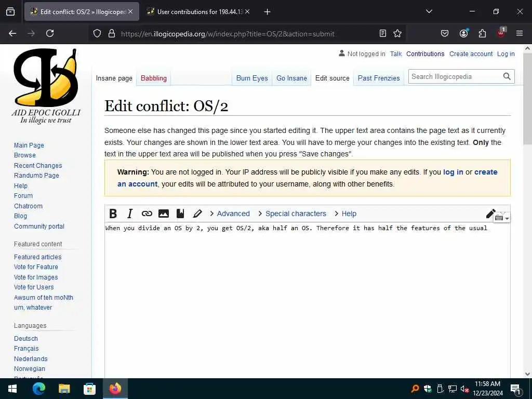Apply italic formatting in editor toolbar
Viewport: 532px width, 399px height.
point(129,214)
